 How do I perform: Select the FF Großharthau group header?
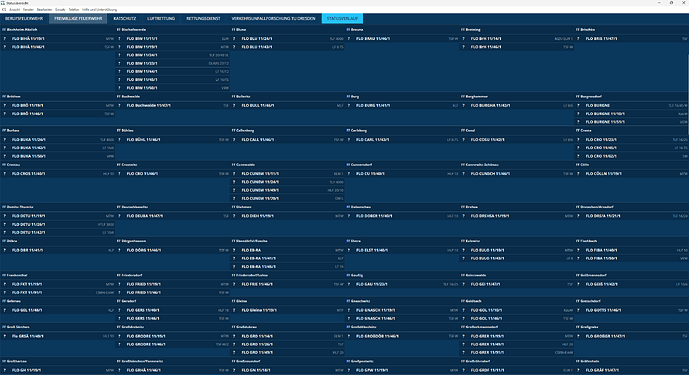pos(14,361)
